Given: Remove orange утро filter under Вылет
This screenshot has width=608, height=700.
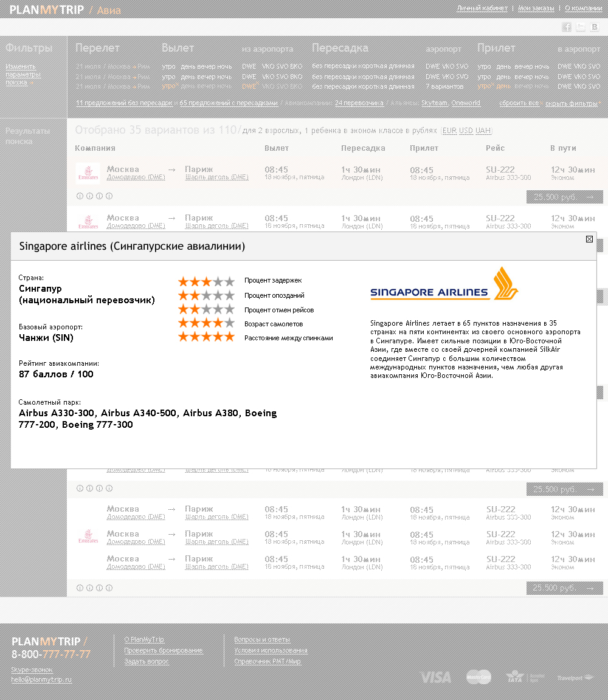Looking at the screenshot, I should (x=170, y=86).
